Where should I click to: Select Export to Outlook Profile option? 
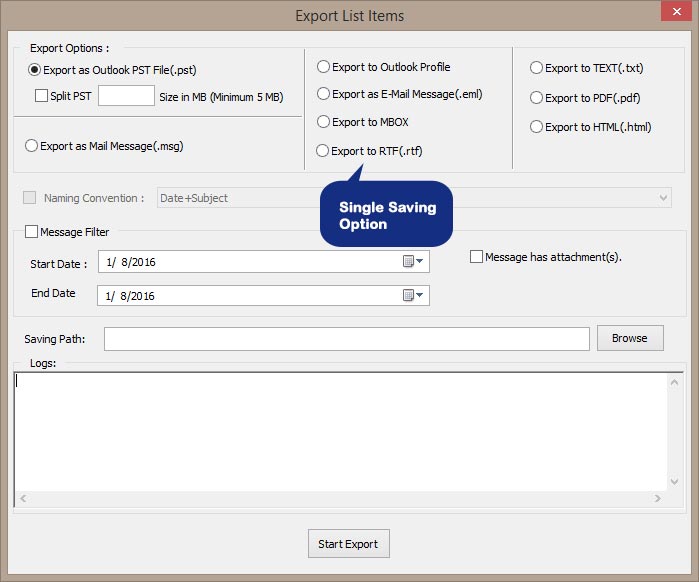[323, 67]
